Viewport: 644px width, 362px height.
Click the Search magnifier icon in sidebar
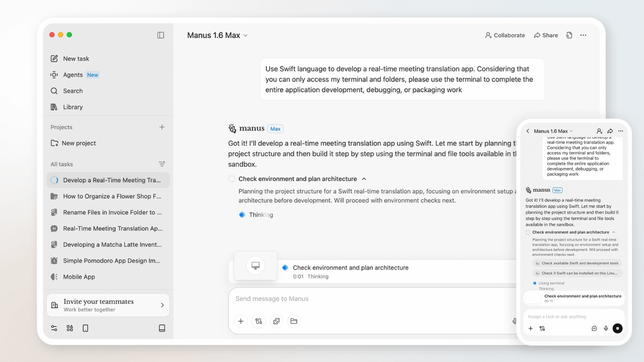click(54, 91)
